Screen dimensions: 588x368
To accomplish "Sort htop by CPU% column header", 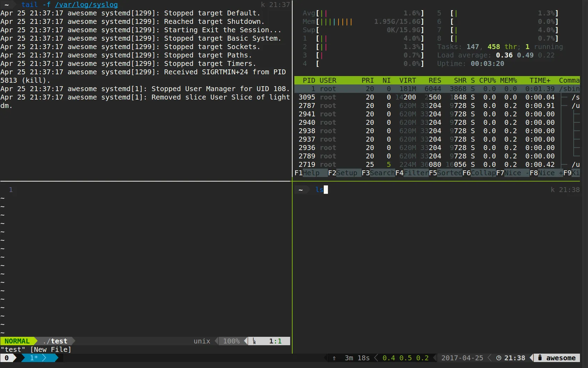I will coord(488,80).
